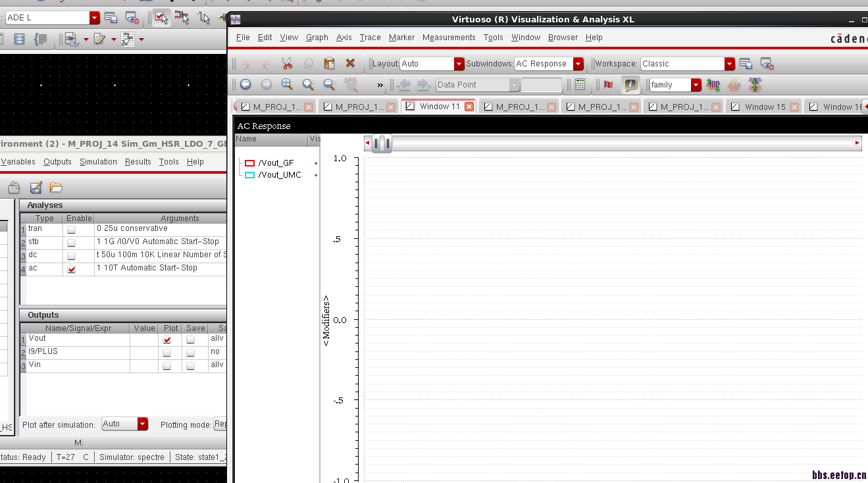This screenshot has width=868, height=483.
Task: Enable the stb analysis checkbox
Action: coord(71,243)
